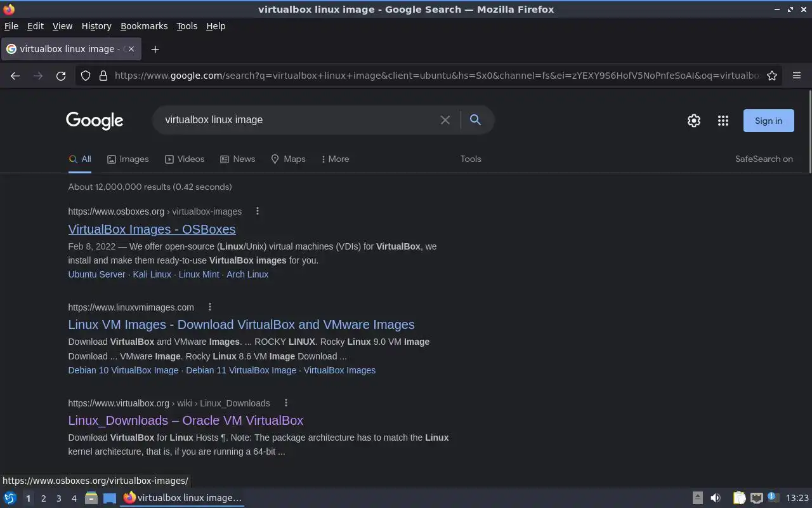812x508 pixels.
Task: Bookmark this page with the star icon
Action: pyautogui.click(x=772, y=76)
